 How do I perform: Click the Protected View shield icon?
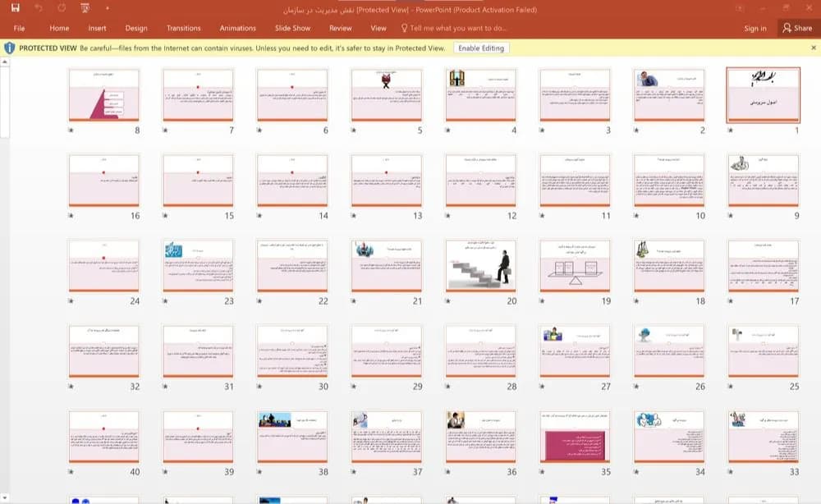coord(9,48)
